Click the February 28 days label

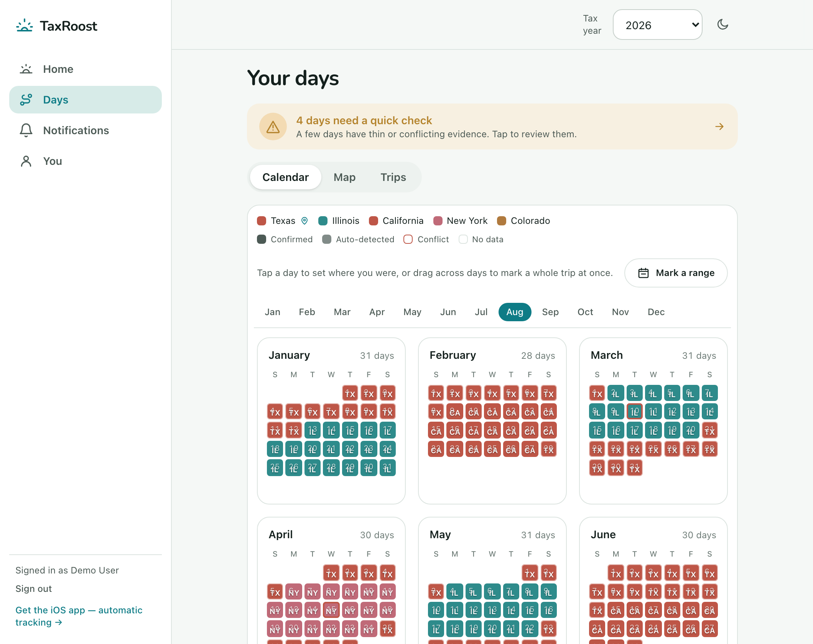(538, 356)
